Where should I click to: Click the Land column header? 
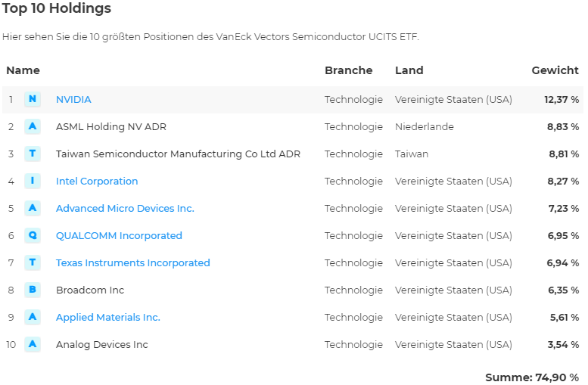click(x=409, y=70)
